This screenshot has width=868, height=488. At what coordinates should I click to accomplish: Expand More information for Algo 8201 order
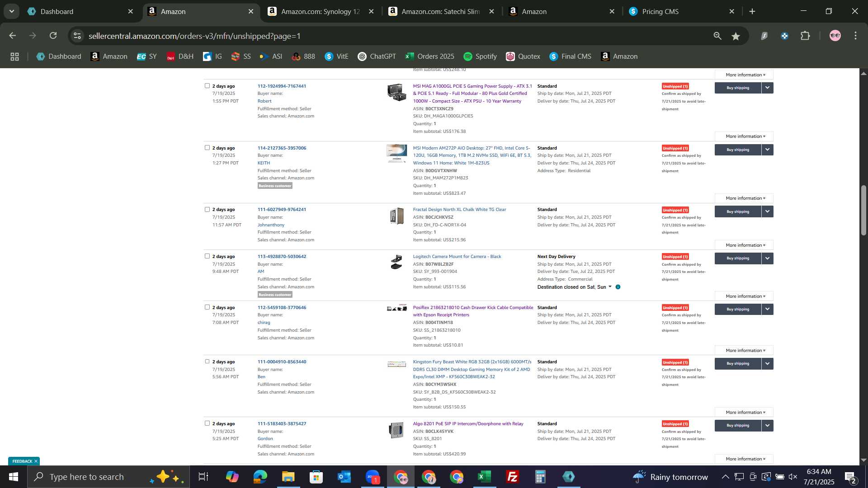click(x=744, y=459)
